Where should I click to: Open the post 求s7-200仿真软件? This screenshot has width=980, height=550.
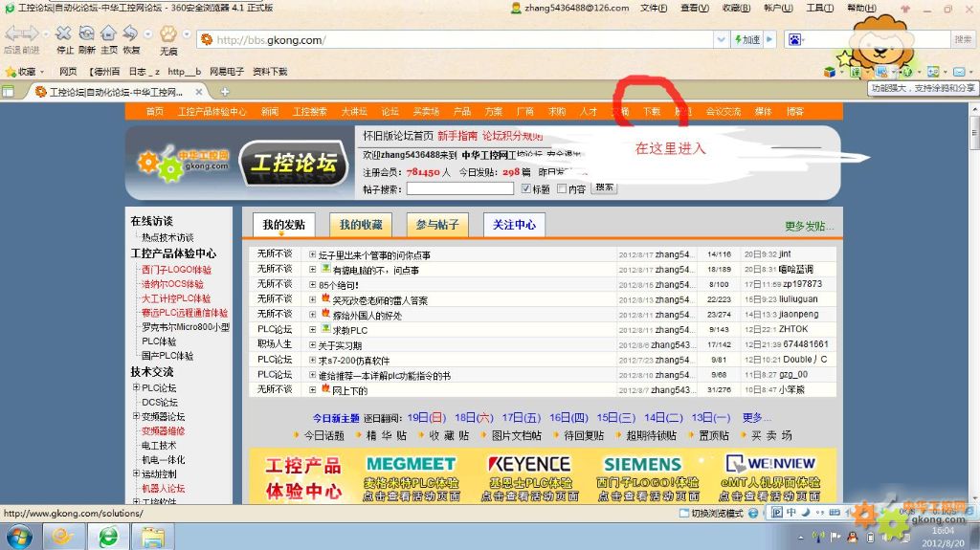(354, 361)
